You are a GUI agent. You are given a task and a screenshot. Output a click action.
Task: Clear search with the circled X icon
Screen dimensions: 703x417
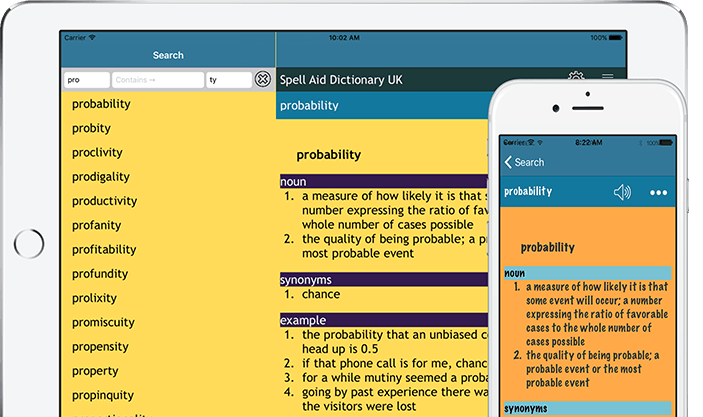(263, 79)
